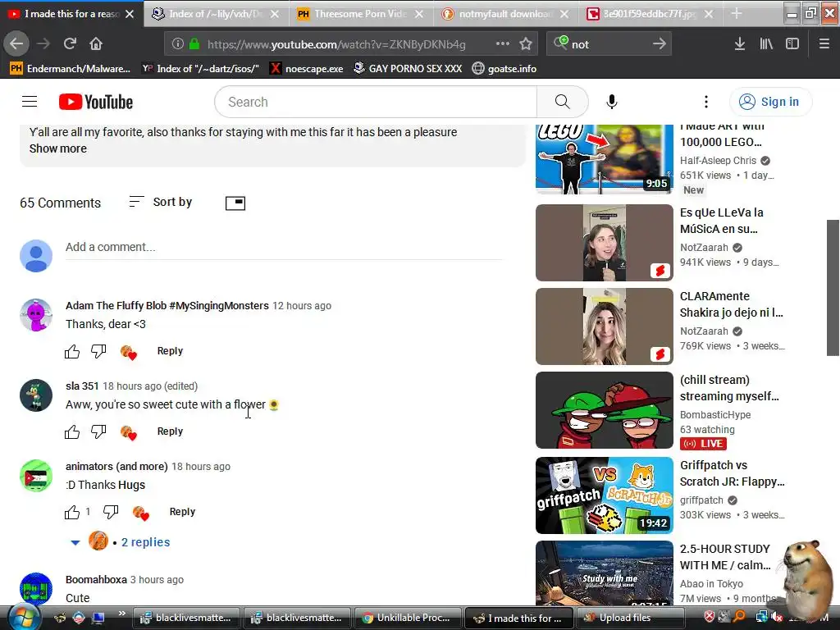Screen dimensions: 840x630
Task: Like the sla 351 comment
Action: tap(72, 431)
